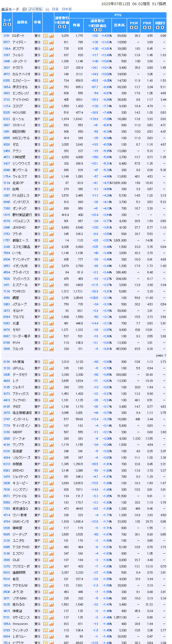
Task: Open stock code 4784 link
Action: point(6,522)
